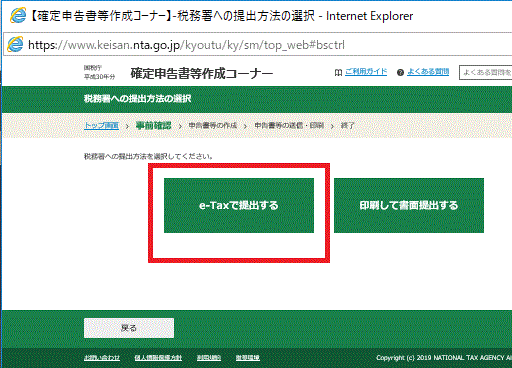The height and width of the screenshot is (368, 512).
Task: Click the 税務署への提出方法の選択 page heading
Action: 137,99
